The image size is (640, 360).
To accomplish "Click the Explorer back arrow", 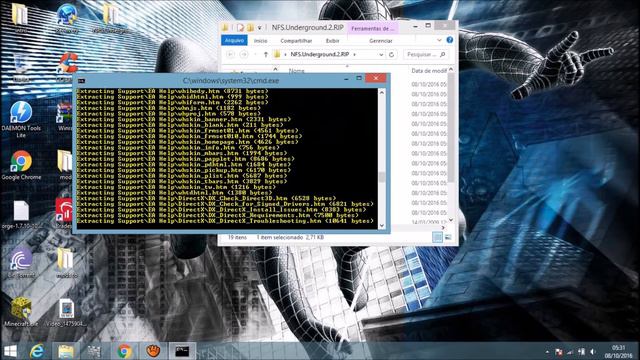I will 231,54.
